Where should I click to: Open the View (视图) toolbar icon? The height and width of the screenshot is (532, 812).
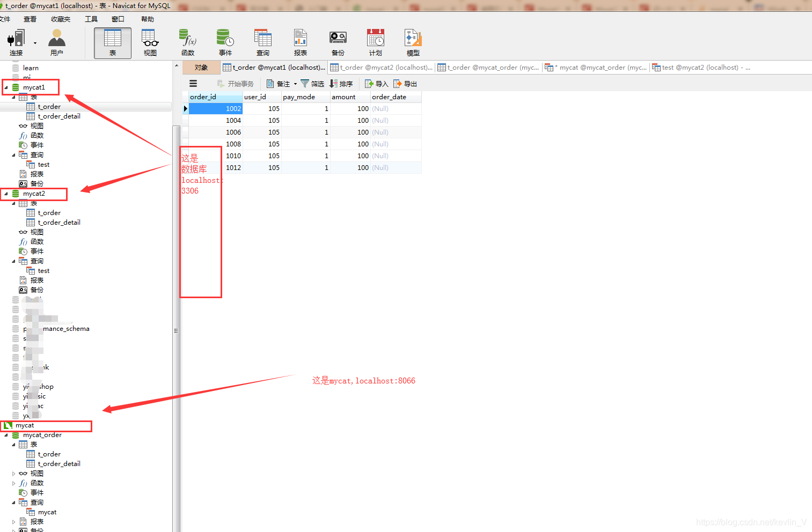(150, 43)
